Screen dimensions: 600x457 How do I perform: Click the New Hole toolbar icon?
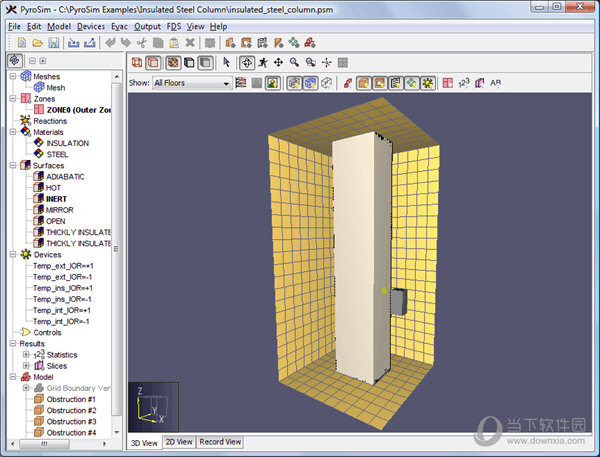[246, 42]
